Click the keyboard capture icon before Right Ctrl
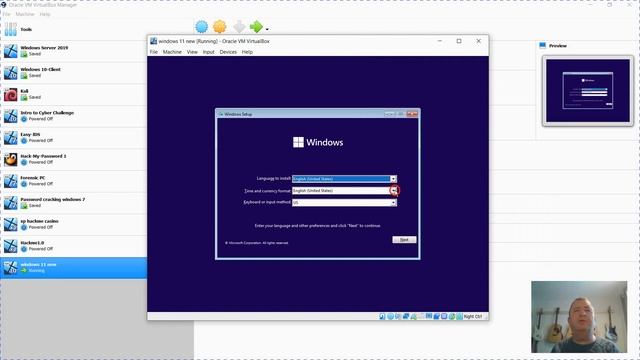The width and height of the screenshot is (640, 360). 459,316
